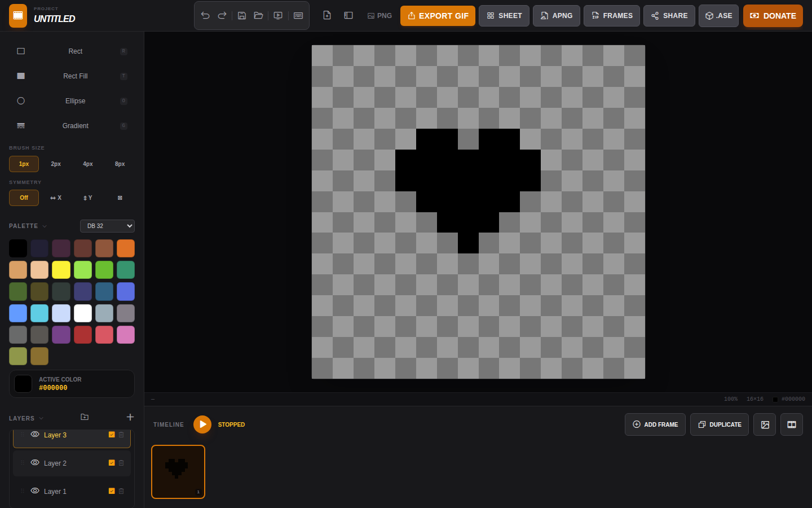Hide Layer 2 using eye icon
812x508 pixels.
[35, 463]
